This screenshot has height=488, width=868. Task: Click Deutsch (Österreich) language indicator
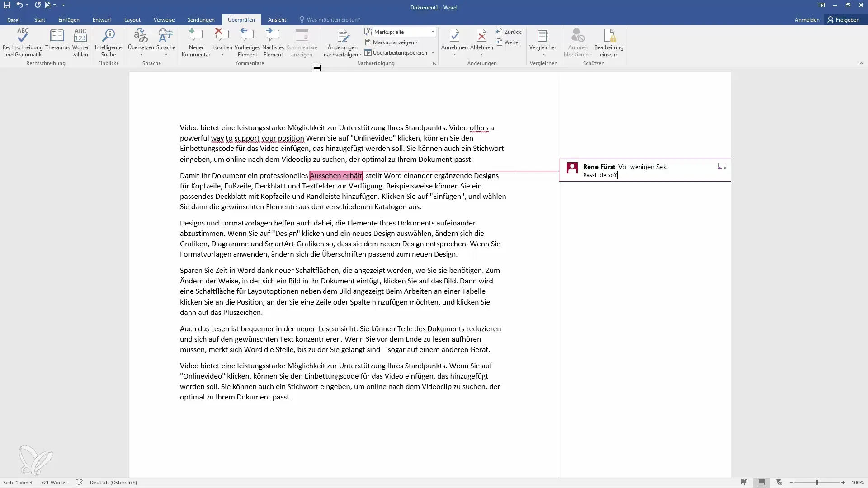point(113,483)
